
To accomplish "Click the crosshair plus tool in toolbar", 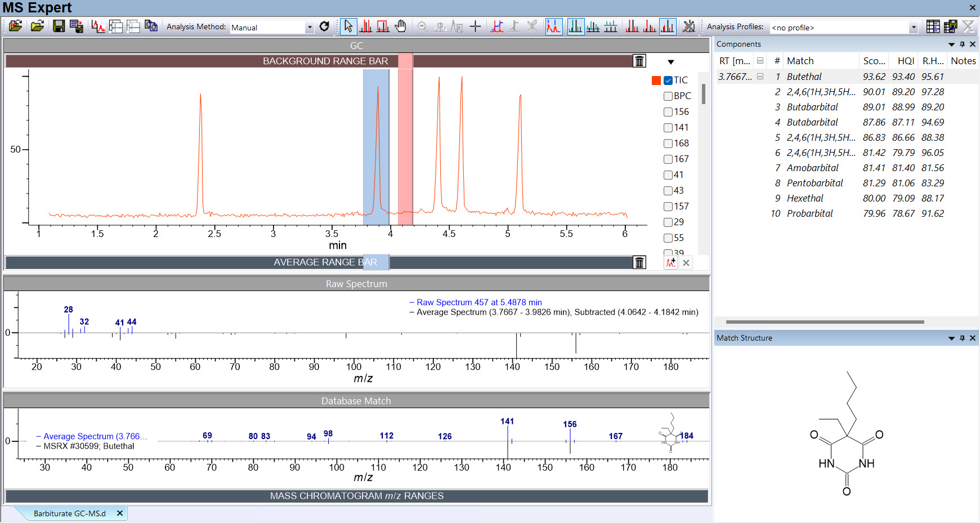I will click(x=475, y=26).
